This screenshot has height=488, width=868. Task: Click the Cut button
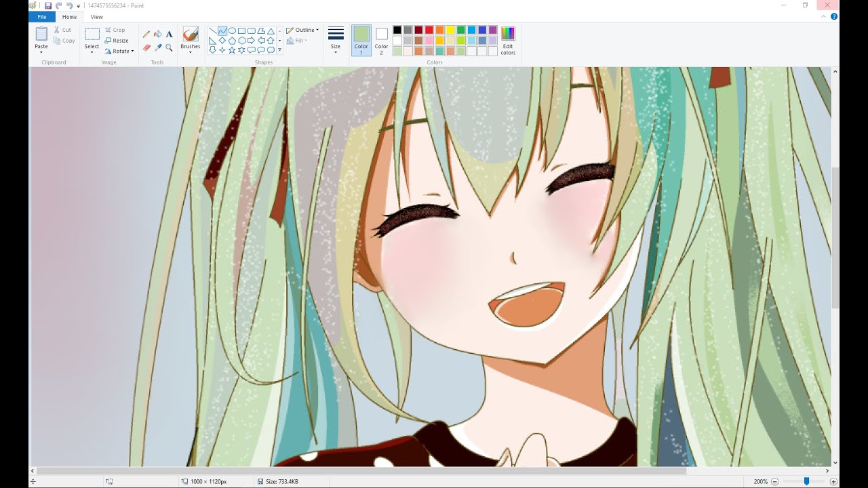62,30
